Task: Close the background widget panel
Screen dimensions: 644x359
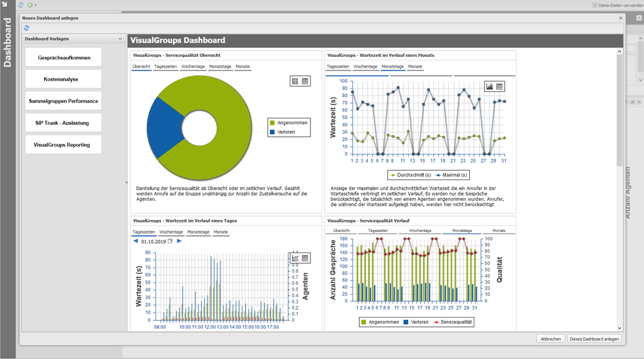Action: coord(639,102)
